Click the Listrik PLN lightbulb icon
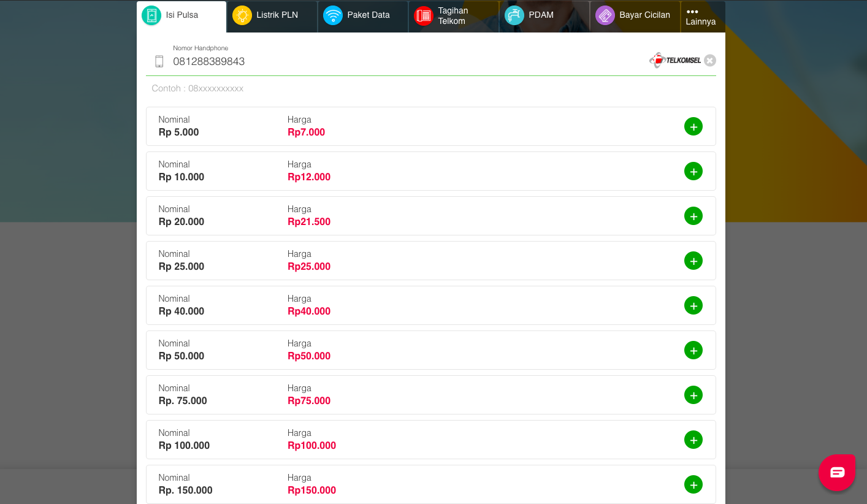This screenshot has height=504, width=867. (x=242, y=15)
